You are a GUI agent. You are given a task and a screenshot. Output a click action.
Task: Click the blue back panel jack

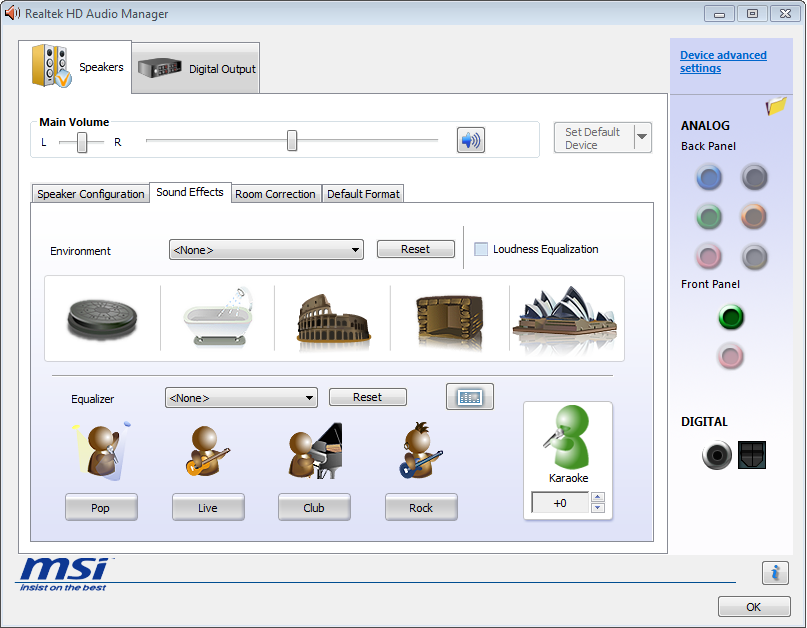click(x=709, y=178)
